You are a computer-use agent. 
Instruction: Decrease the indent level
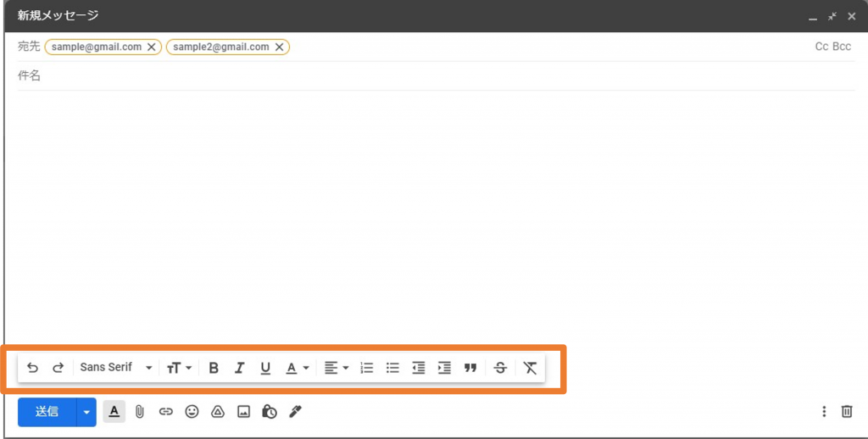[x=419, y=368]
